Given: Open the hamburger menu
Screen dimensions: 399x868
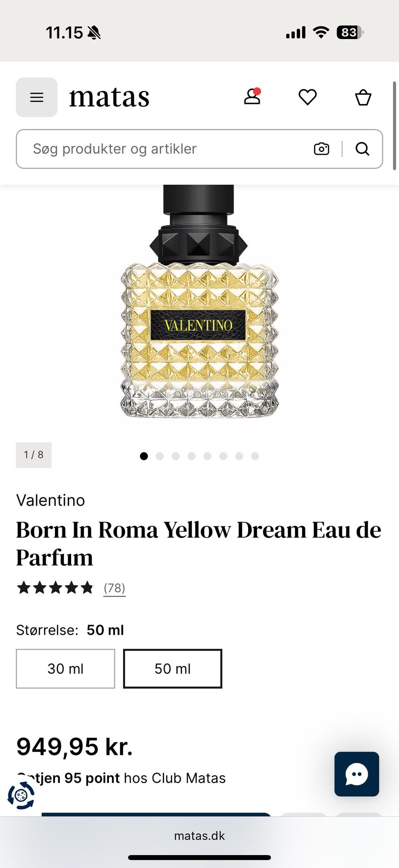Looking at the screenshot, I should point(37,97).
